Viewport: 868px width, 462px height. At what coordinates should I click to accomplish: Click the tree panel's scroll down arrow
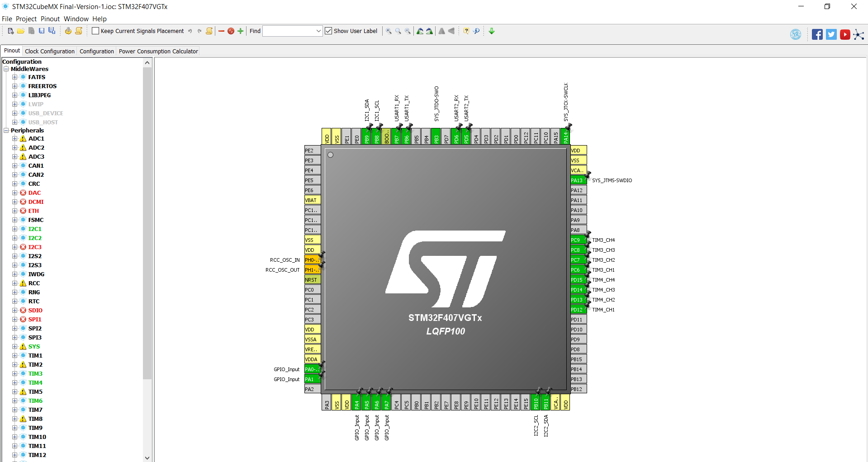click(147, 457)
